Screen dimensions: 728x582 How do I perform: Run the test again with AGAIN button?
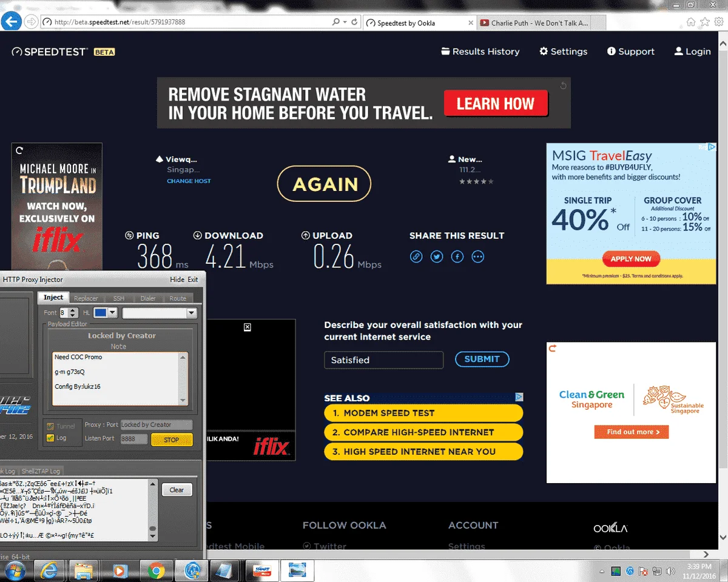tap(325, 184)
